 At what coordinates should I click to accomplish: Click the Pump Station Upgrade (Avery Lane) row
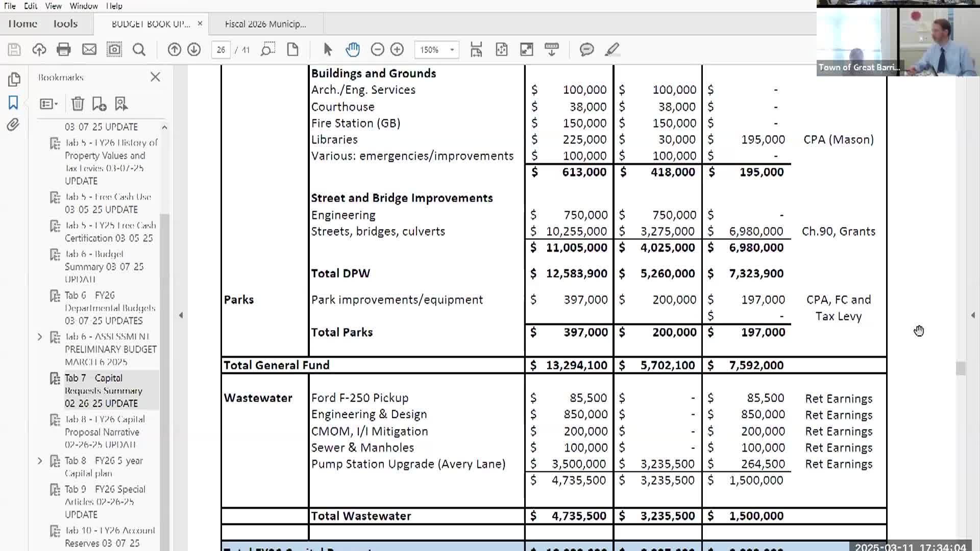pyautogui.click(x=408, y=464)
